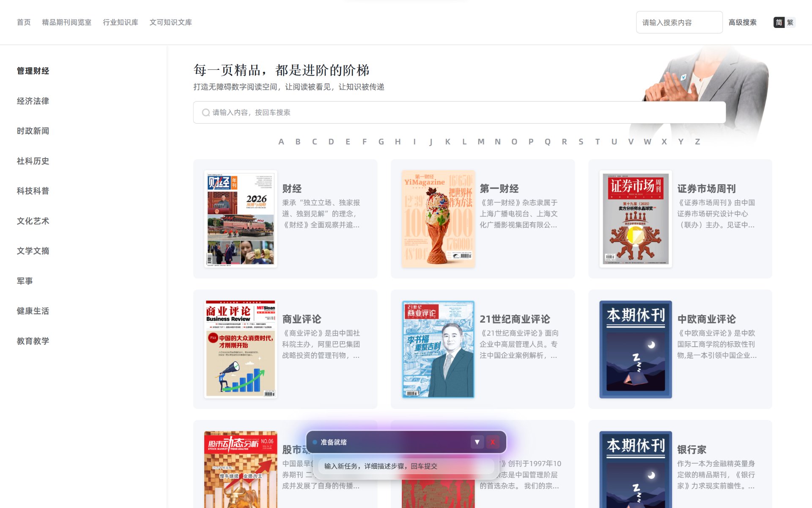Image resolution: width=812 pixels, height=508 pixels.
Task: Select 文化艺术 category in sidebar
Action: 33,221
